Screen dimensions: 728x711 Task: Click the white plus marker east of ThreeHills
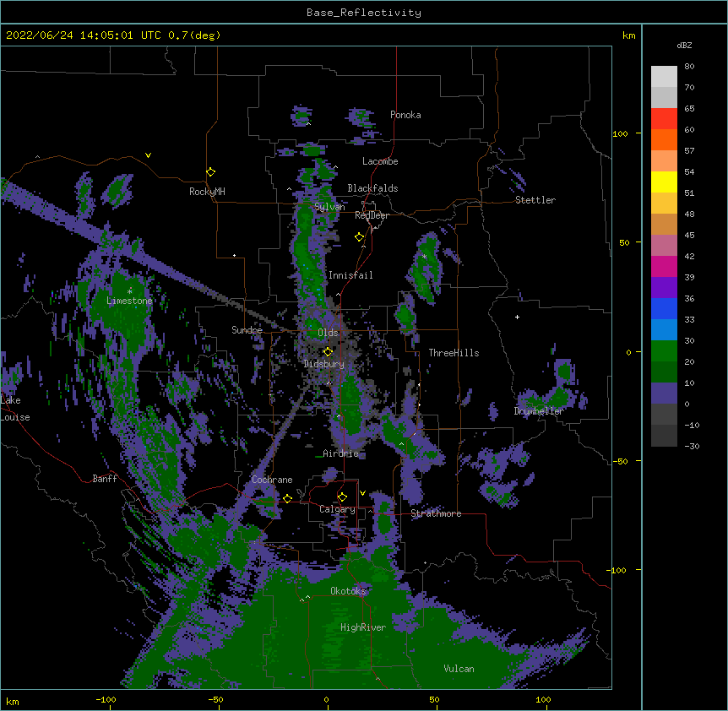pyautogui.click(x=517, y=317)
